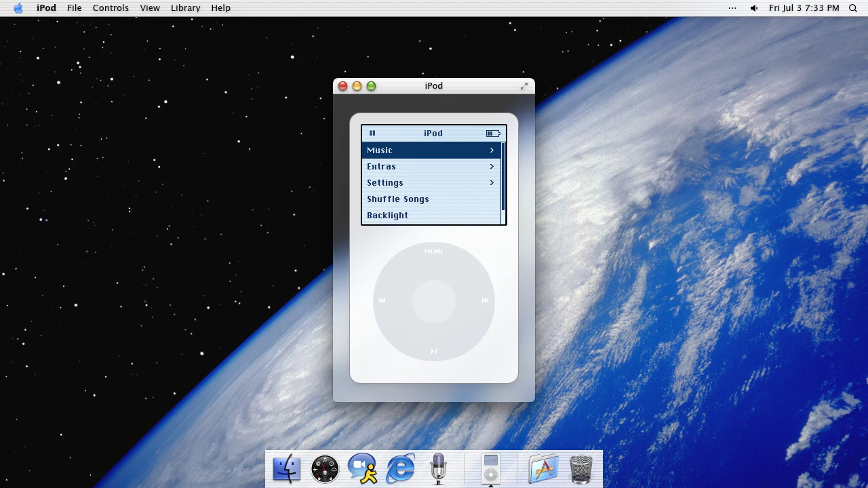Open Finder from the Dock
868x488 pixels.
(x=286, y=469)
